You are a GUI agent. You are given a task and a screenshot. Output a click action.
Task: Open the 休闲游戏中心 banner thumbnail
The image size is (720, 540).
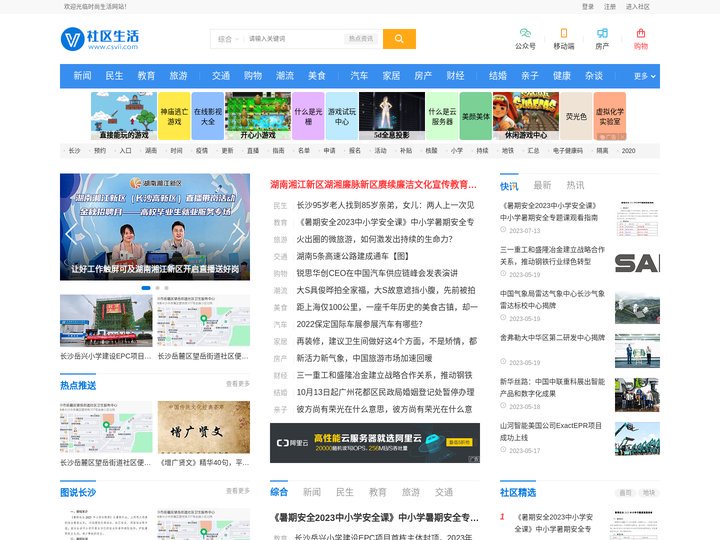526,116
